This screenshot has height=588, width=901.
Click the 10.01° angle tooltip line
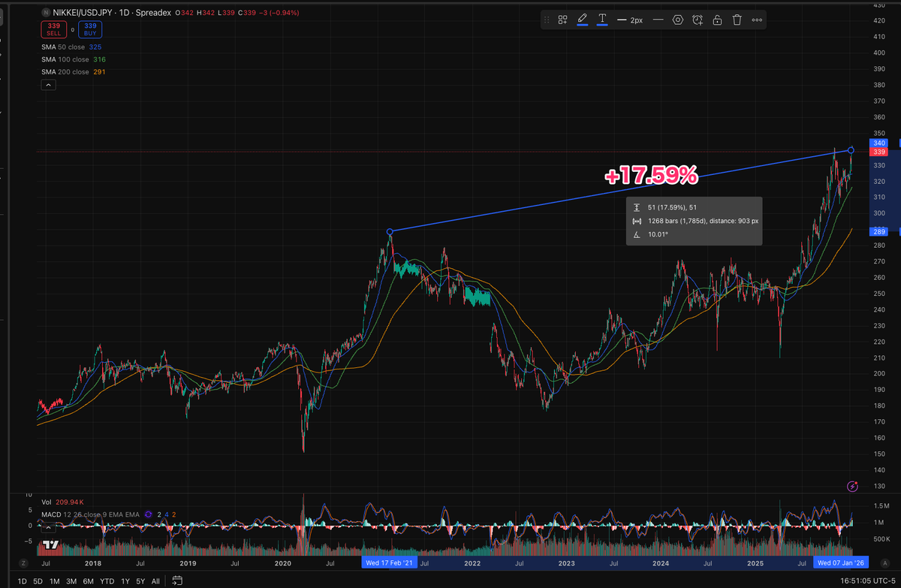coord(651,234)
